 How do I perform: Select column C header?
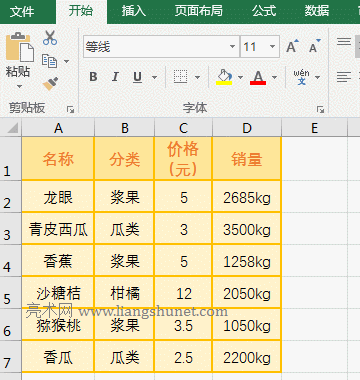point(183,128)
